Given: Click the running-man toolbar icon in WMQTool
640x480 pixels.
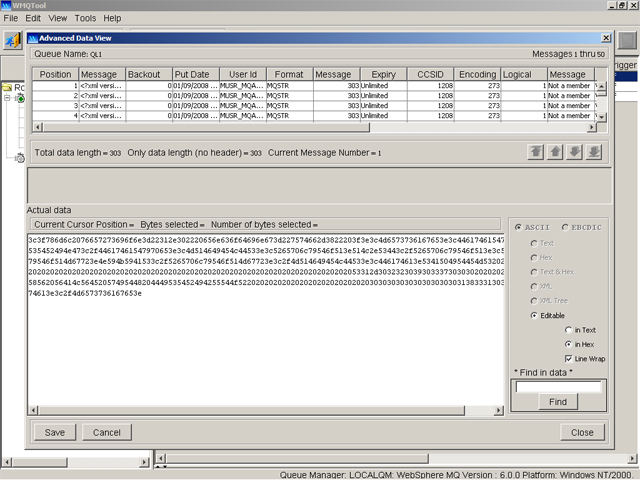Looking at the screenshot, I should pos(12,40).
